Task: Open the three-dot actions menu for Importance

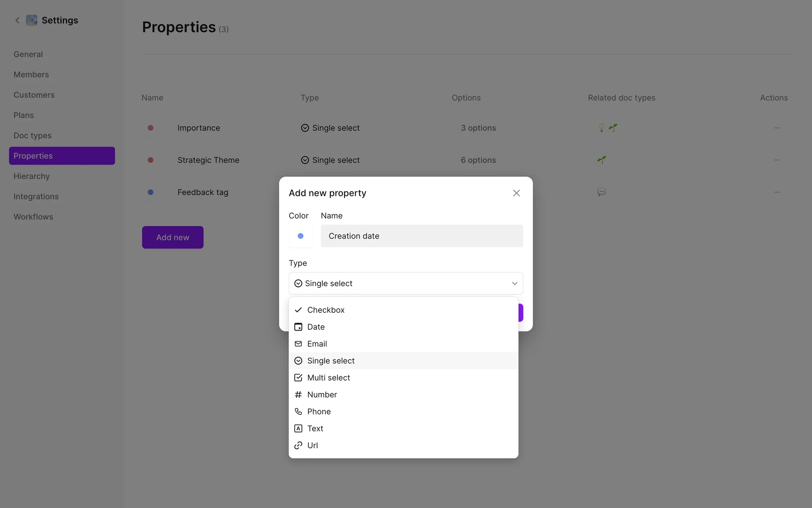Action: [777, 128]
